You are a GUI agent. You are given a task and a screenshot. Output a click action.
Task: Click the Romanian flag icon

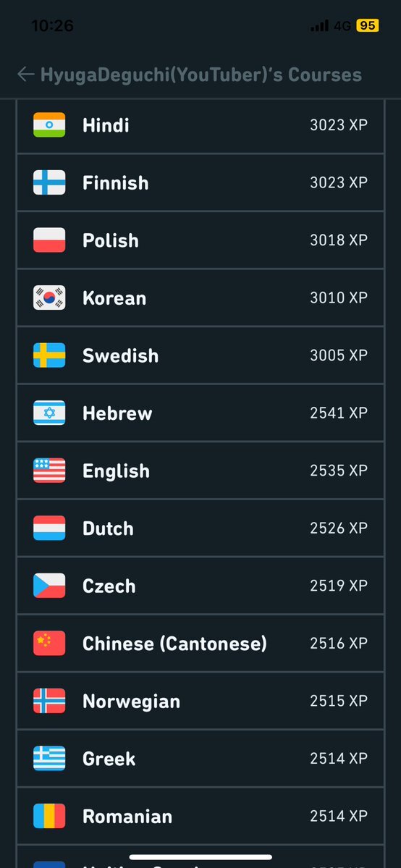tap(49, 815)
